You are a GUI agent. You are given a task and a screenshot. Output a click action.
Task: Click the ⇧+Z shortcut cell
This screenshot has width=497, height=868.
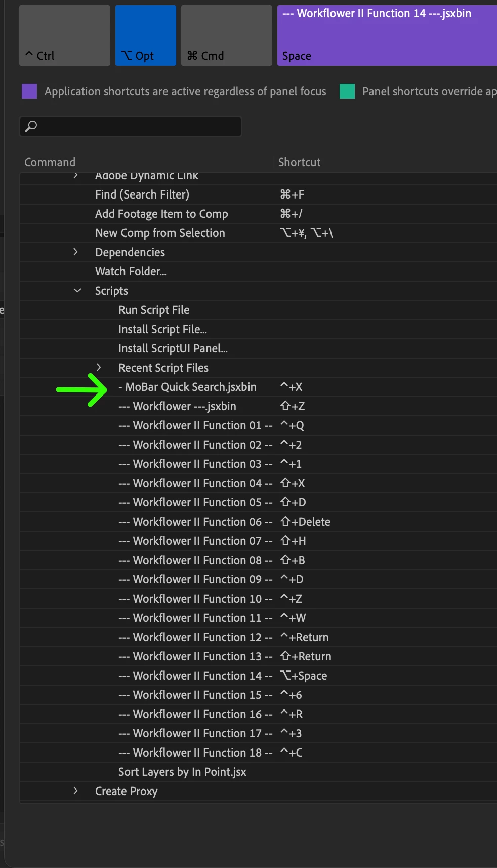(x=293, y=406)
